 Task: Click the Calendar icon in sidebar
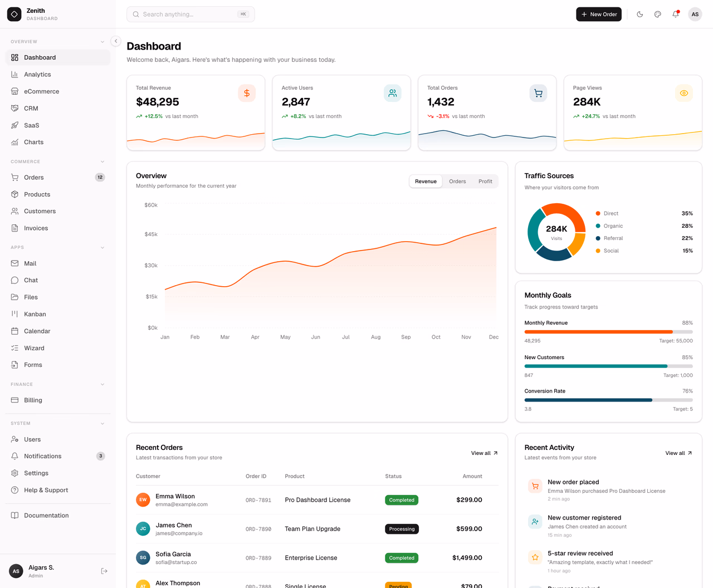pyautogui.click(x=15, y=331)
